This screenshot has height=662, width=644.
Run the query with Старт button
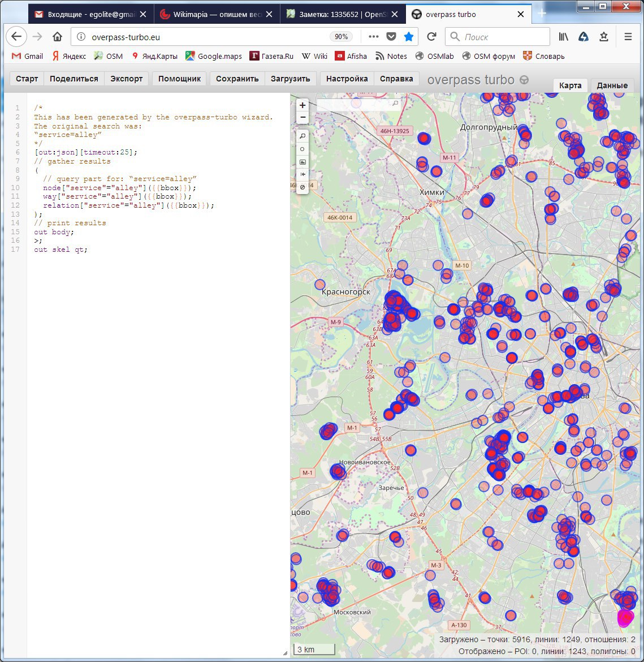point(27,79)
